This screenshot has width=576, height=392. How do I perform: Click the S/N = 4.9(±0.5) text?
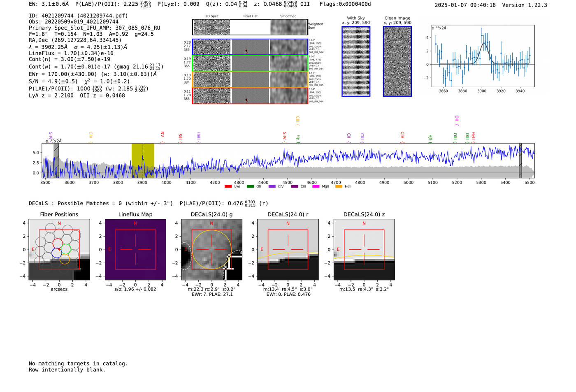click(53, 81)
